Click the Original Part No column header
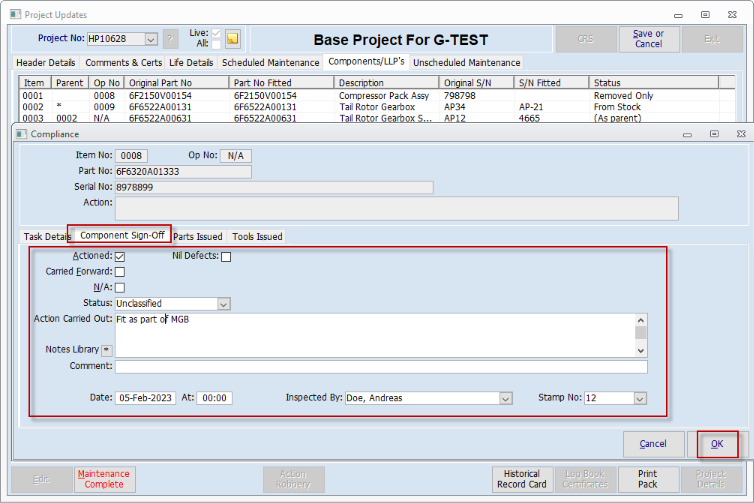Screen dimensions: 754x503 pyautogui.click(x=176, y=83)
